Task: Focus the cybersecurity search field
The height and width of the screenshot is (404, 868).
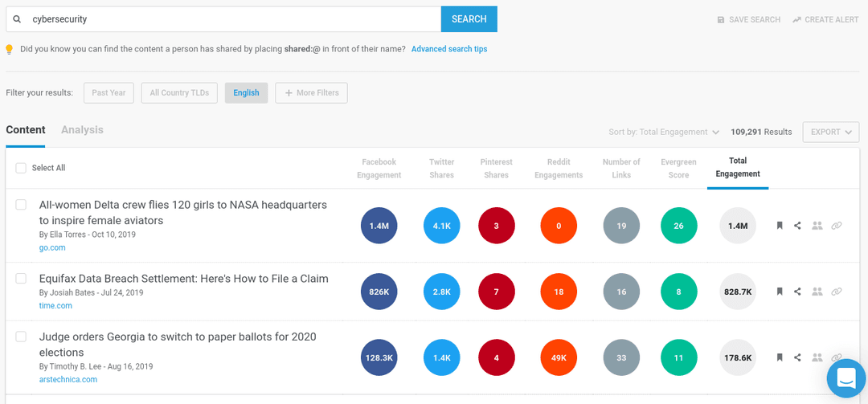Action: (223, 19)
